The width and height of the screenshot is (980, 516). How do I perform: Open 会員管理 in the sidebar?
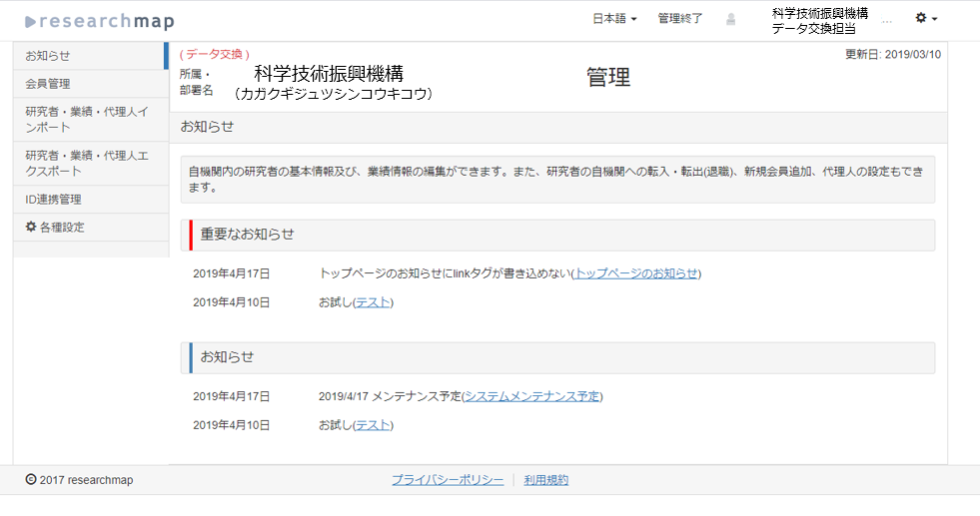click(x=91, y=84)
